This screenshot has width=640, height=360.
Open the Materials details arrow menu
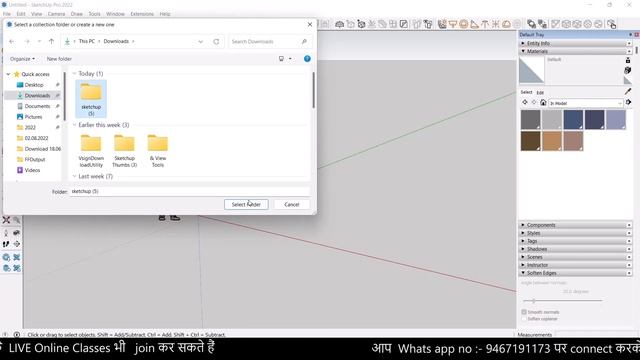(x=629, y=102)
